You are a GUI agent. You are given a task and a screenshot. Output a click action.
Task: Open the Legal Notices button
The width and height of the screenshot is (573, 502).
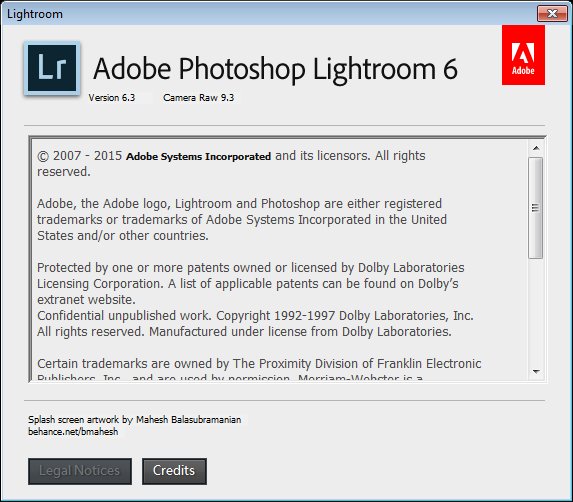click(x=80, y=471)
